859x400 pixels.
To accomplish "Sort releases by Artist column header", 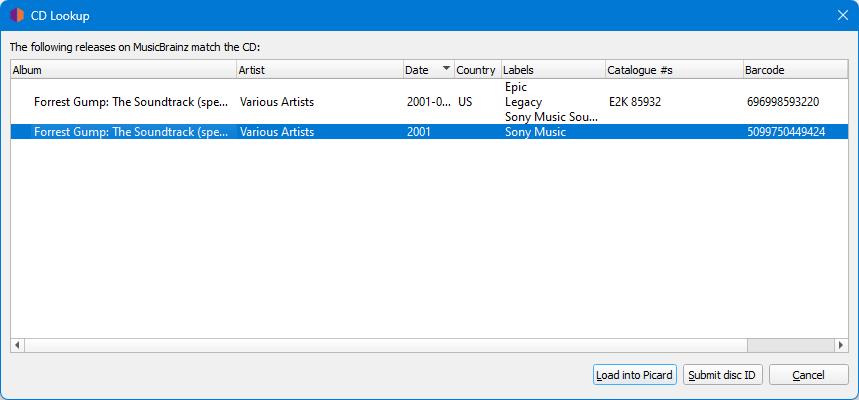I will tap(320, 70).
